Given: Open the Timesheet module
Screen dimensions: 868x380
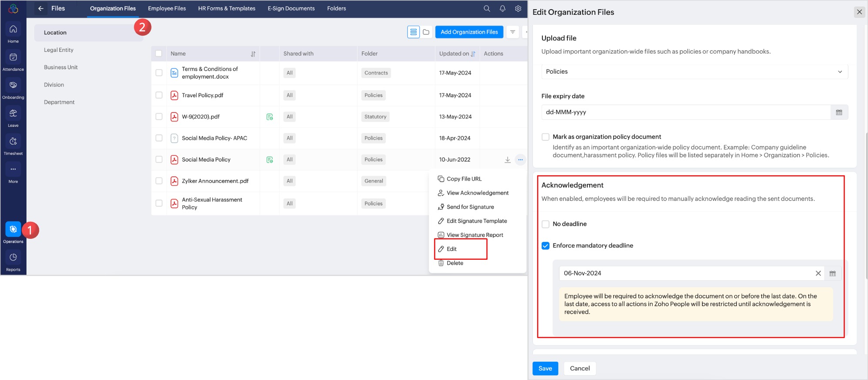Looking at the screenshot, I should pyautogui.click(x=13, y=145).
